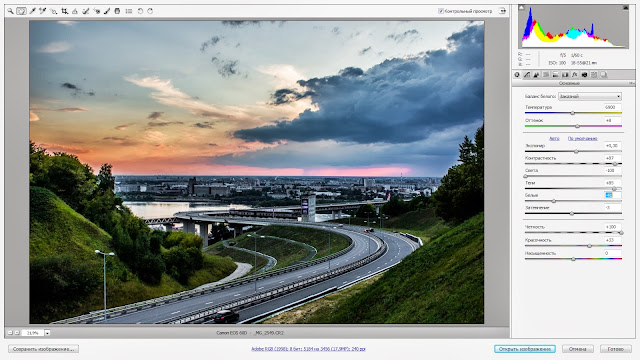Screen dimensions: 640x360
Task: Switch to the Lens Corrections tab
Action: [565, 75]
